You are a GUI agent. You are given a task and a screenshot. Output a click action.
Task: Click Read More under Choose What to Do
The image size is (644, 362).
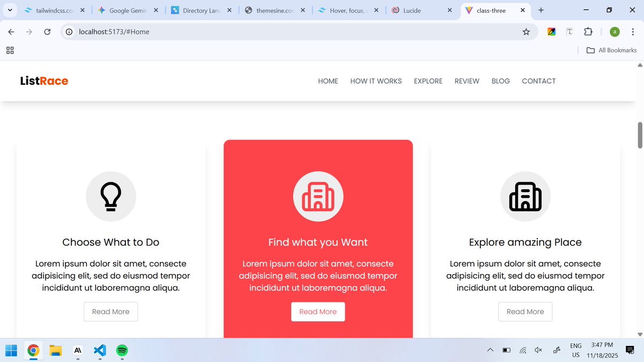pos(111,312)
